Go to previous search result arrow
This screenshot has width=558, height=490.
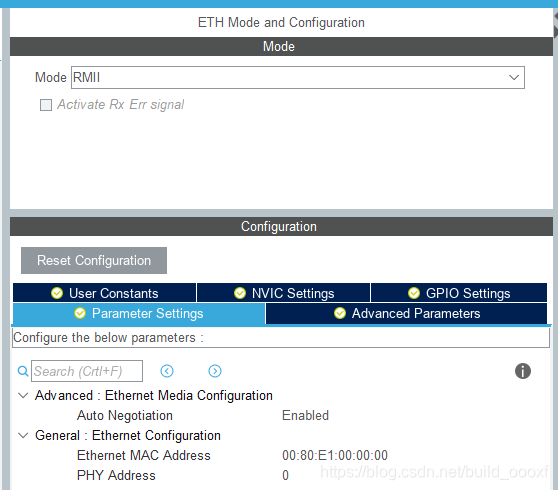tap(167, 371)
